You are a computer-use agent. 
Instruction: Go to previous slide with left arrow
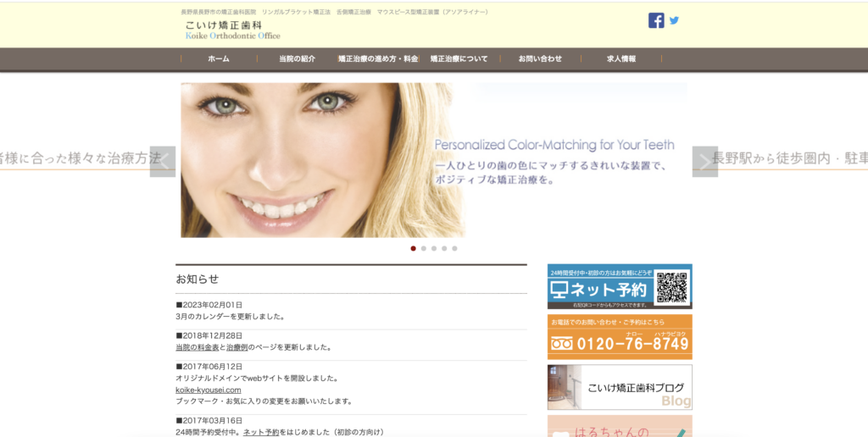point(163,162)
